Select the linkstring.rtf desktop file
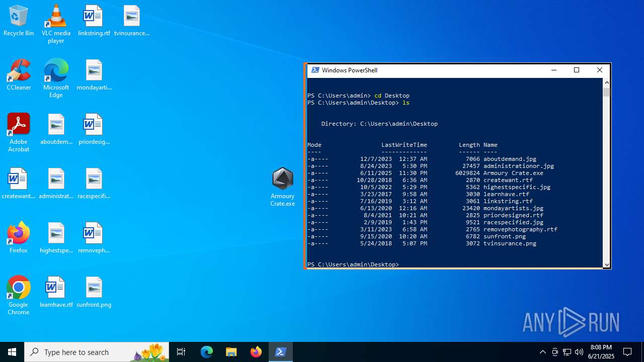 click(94, 21)
